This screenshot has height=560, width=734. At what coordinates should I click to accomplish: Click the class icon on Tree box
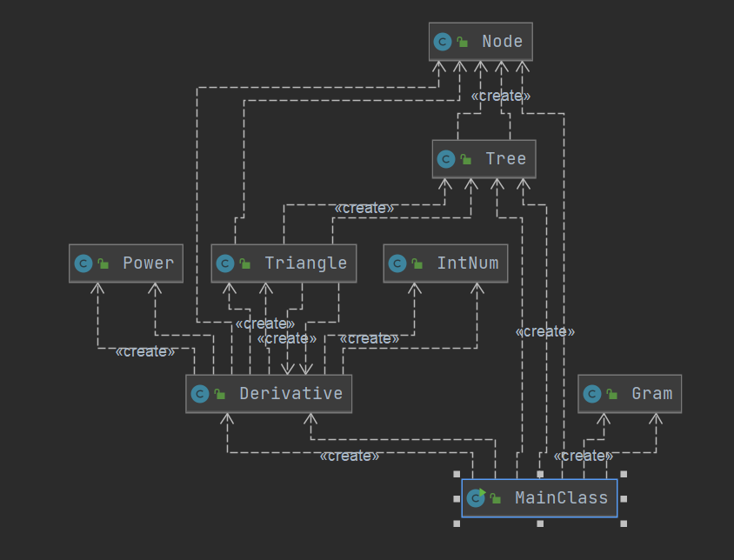click(445, 159)
